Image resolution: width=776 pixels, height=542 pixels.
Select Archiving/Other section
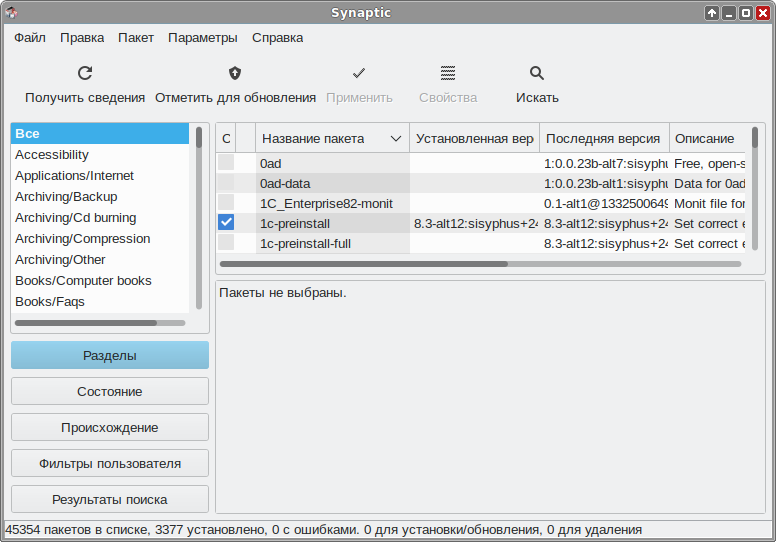100,259
